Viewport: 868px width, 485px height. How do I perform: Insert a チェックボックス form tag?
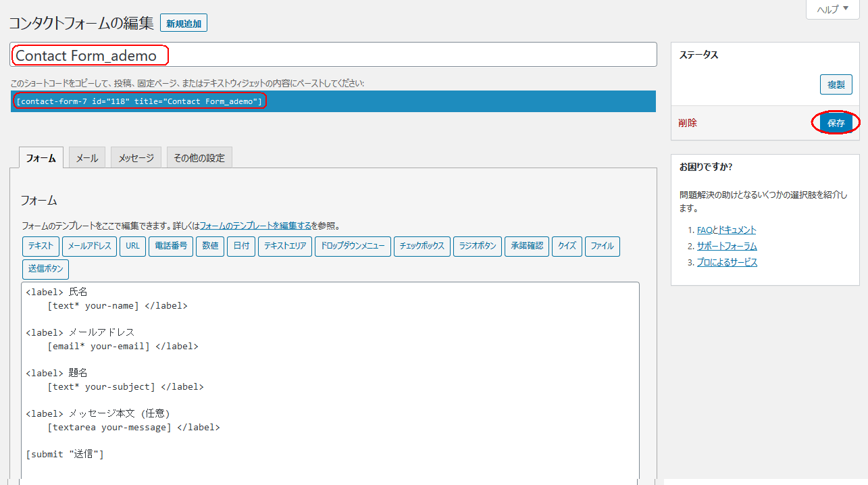pos(422,246)
